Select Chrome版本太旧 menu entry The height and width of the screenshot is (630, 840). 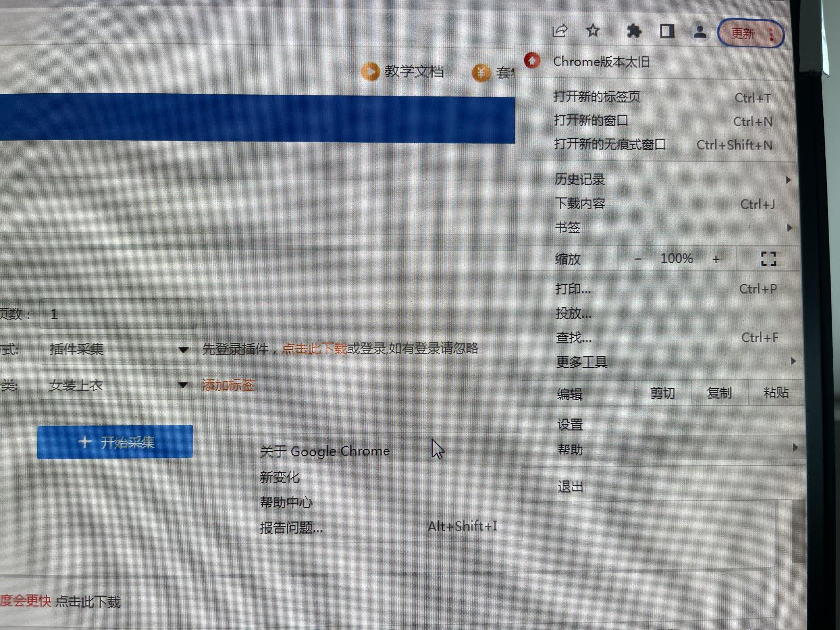pos(601,62)
